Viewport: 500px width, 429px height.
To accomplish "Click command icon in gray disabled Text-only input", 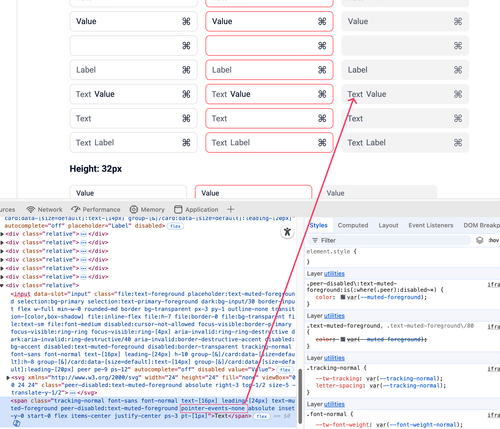I will pyautogui.click(x=458, y=118).
